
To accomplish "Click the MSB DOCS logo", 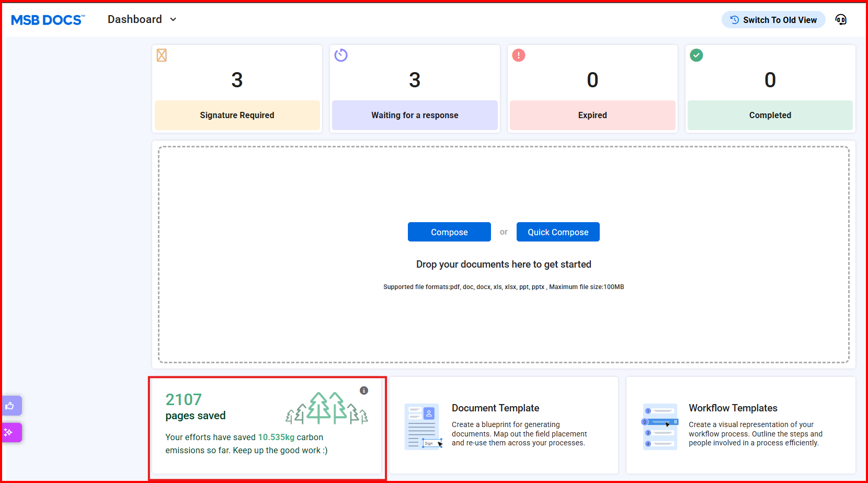I will (x=48, y=20).
